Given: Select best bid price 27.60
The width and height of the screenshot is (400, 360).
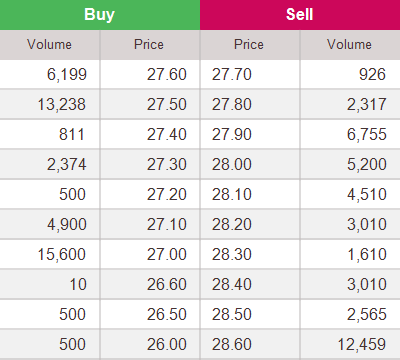Looking at the screenshot, I should coord(167,74).
